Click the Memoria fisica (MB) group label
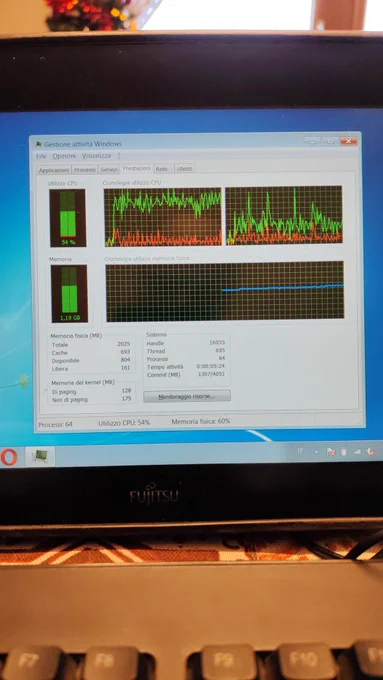The image size is (383, 680). [76, 336]
